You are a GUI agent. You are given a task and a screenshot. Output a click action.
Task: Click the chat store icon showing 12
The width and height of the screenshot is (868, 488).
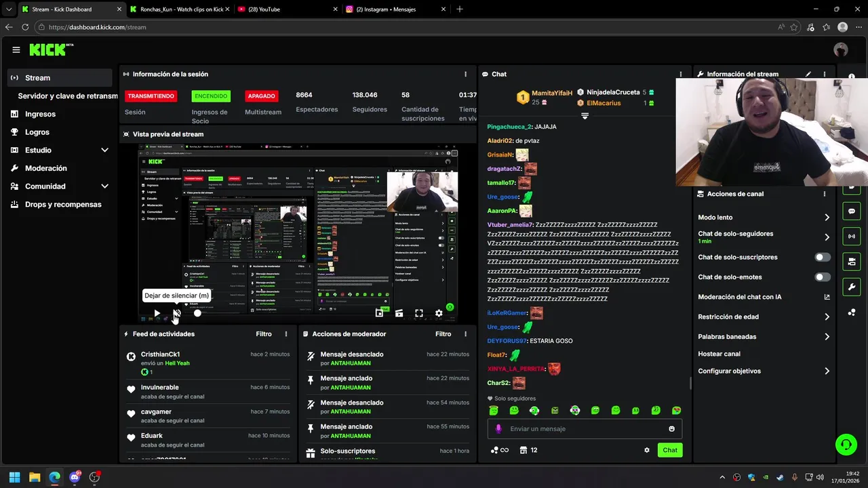(x=529, y=450)
